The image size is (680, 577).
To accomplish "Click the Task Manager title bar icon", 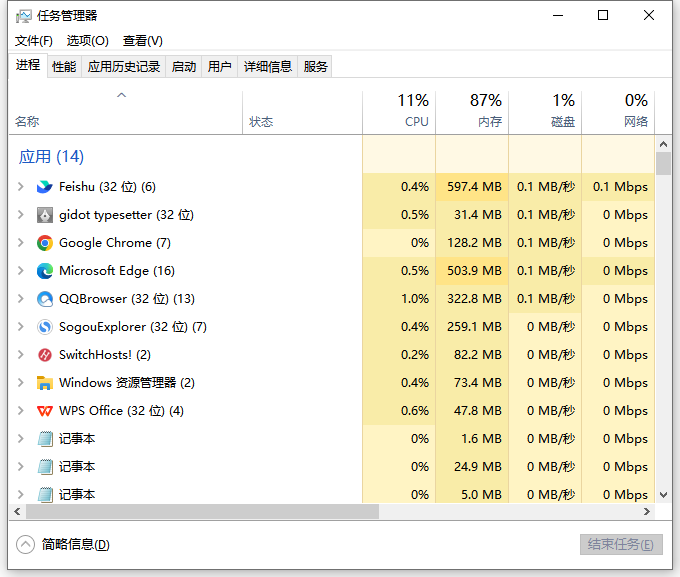I will point(23,16).
